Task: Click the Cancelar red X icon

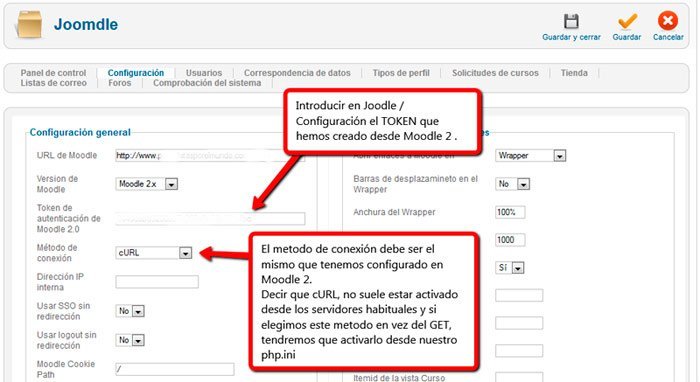Action: (x=668, y=21)
